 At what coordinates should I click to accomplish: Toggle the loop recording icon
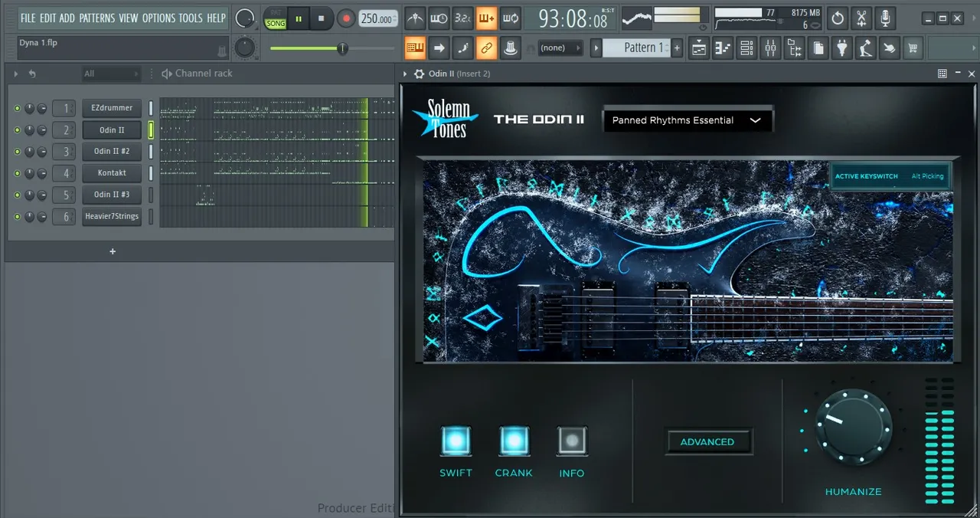pos(511,18)
